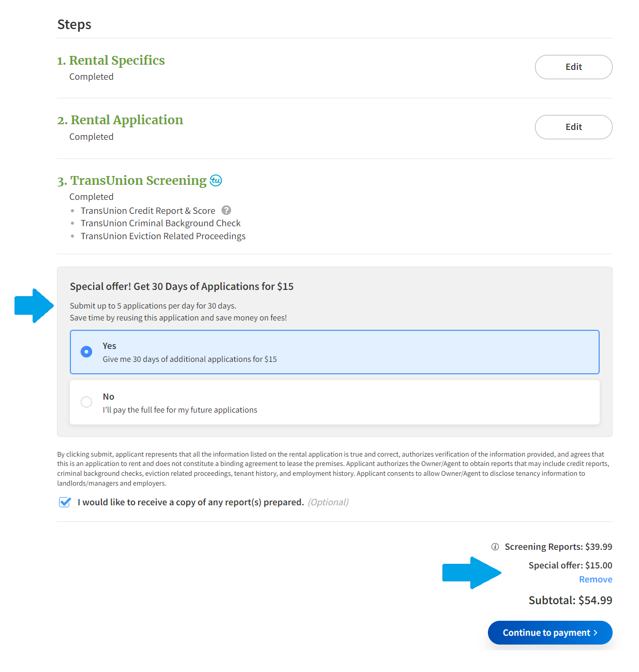The image size is (639, 672).
Task: Uncheck receive a copy of reports
Action: click(64, 502)
